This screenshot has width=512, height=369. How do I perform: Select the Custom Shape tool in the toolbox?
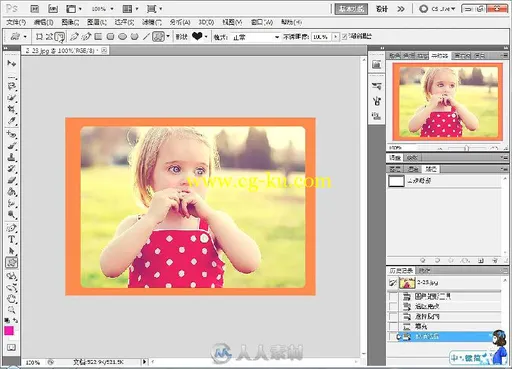point(11,262)
